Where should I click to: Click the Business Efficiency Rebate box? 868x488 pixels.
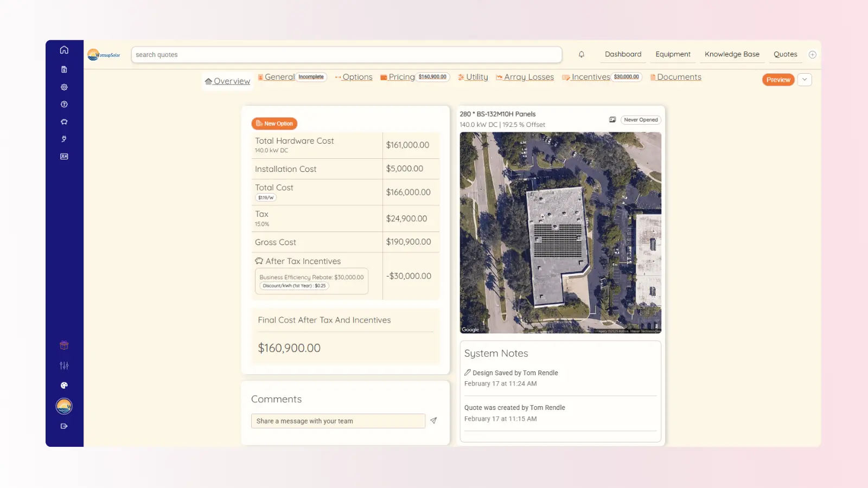click(311, 281)
